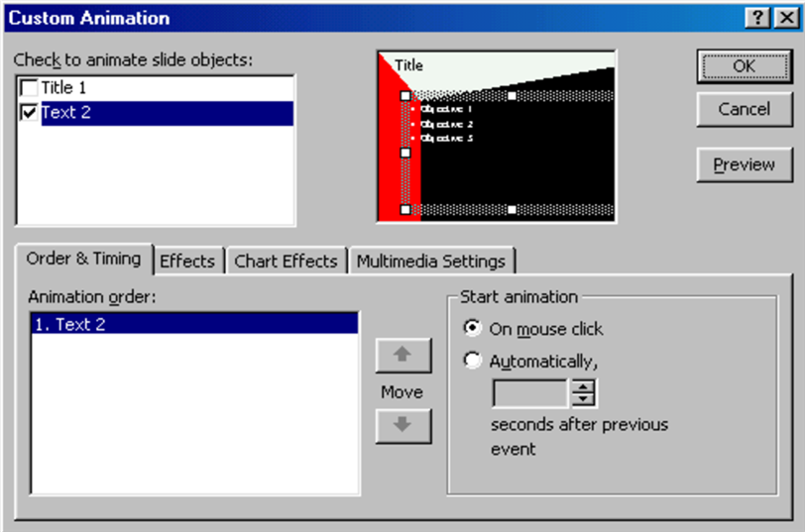
Task: Click the Move Down arrow button
Action: [402, 426]
